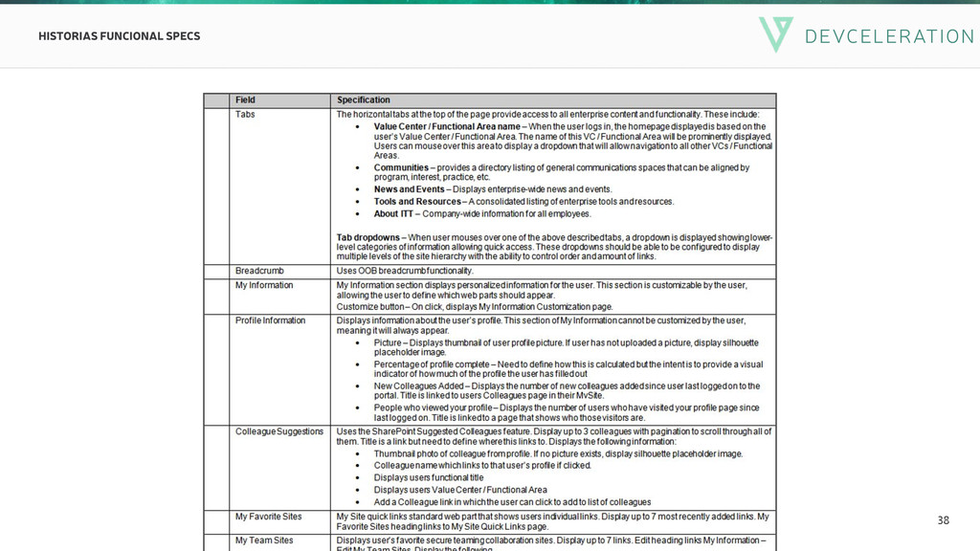Click 'My Site quick links standard web part' text
The height and width of the screenshot is (551, 980).
click(552, 521)
